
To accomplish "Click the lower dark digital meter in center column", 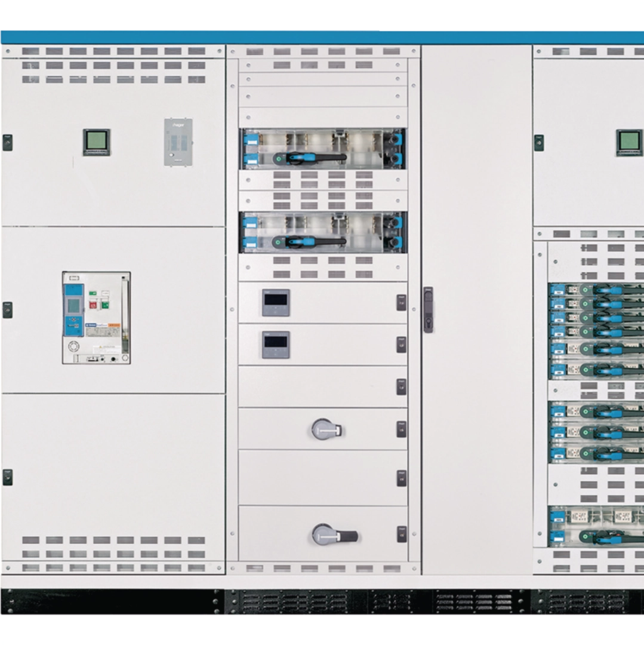I will [276, 345].
